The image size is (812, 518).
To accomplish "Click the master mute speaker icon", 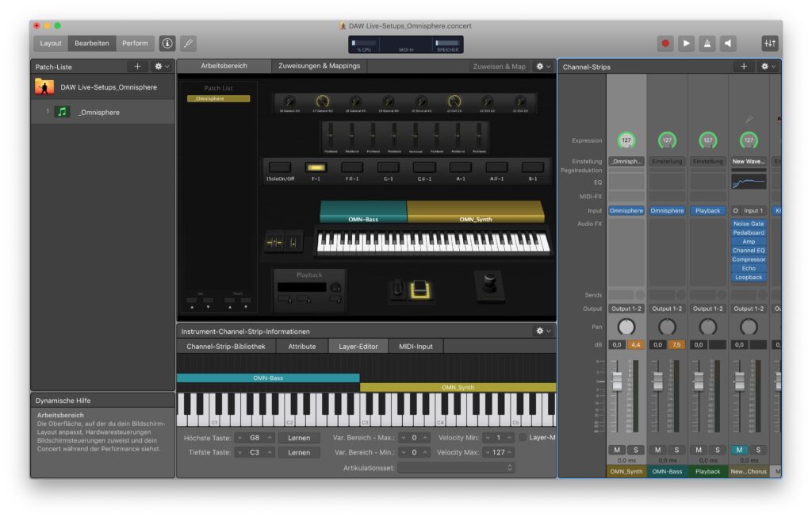I will pyautogui.click(x=728, y=44).
